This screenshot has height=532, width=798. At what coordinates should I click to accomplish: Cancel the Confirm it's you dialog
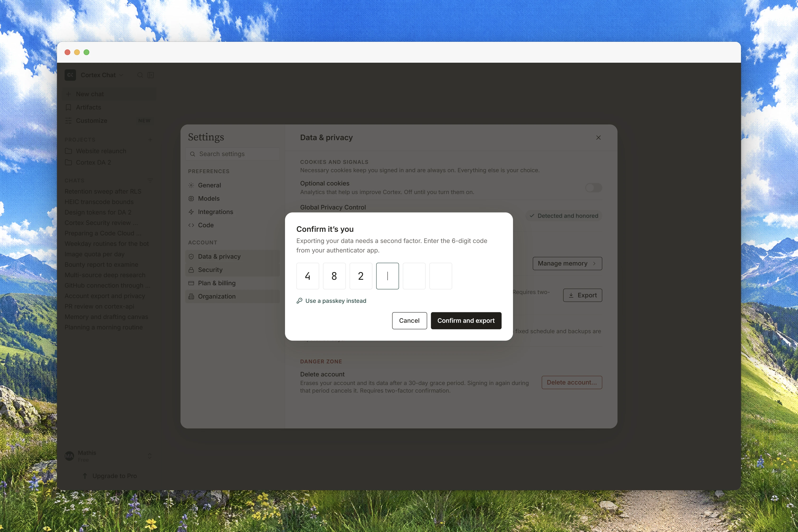[409, 321]
